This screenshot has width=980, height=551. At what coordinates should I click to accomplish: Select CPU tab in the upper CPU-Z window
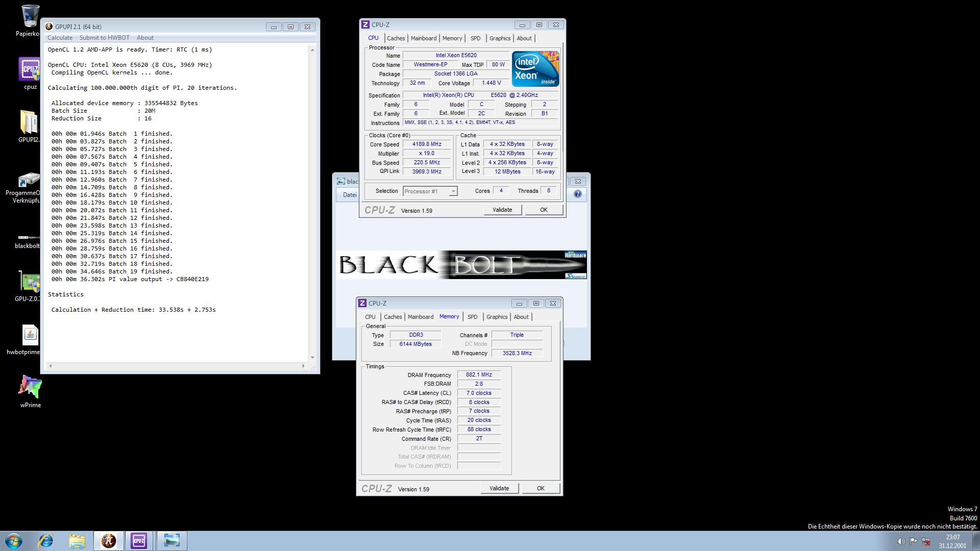click(373, 38)
